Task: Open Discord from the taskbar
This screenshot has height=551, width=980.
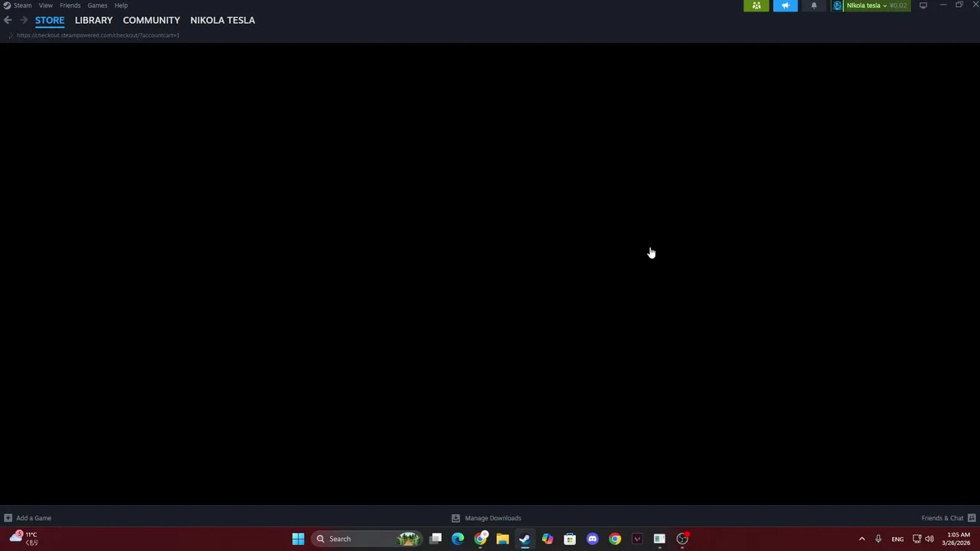Action: coord(592,539)
